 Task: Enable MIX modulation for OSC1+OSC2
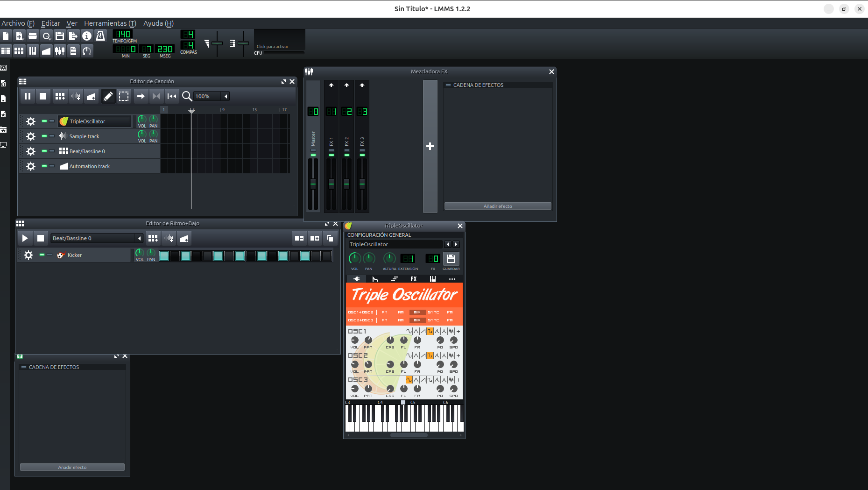417,312
